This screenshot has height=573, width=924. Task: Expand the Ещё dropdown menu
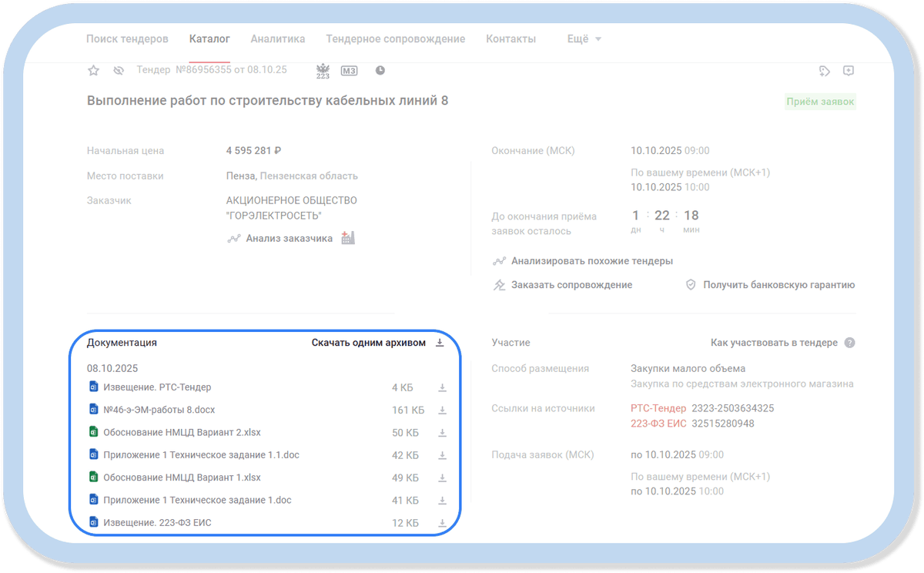584,39
